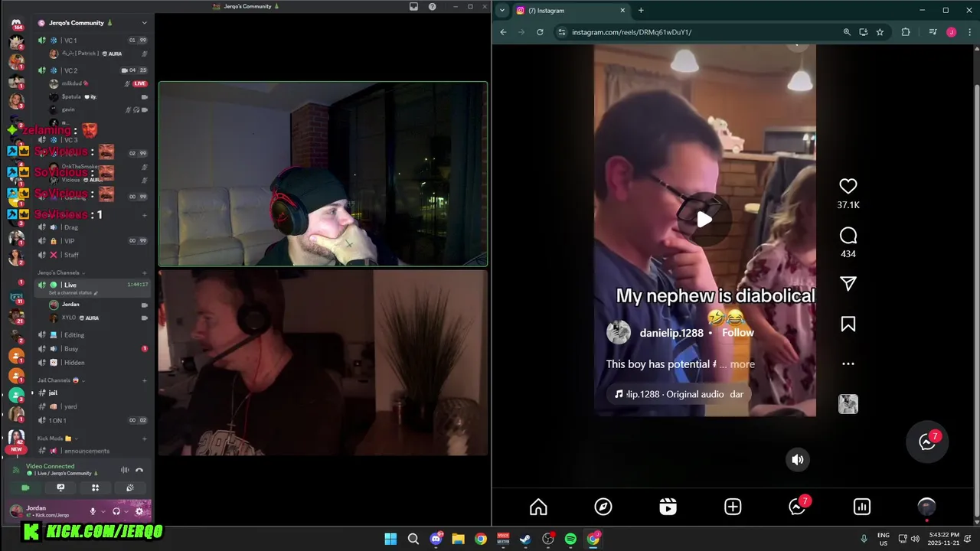Screen dimensions: 980x551
Task: Toggle Discord noise suppression waveform icon
Action: pos(125,470)
